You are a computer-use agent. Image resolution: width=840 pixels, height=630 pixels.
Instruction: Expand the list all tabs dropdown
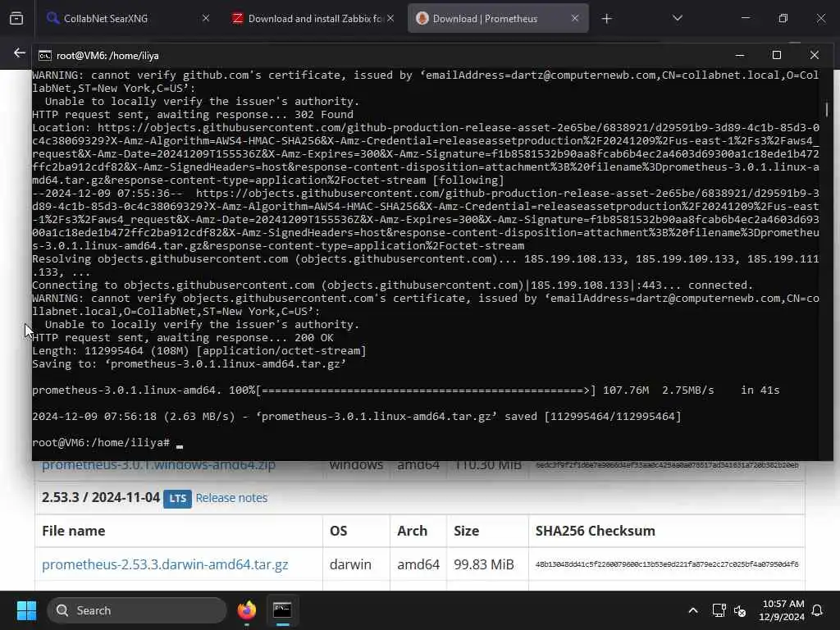click(x=677, y=19)
